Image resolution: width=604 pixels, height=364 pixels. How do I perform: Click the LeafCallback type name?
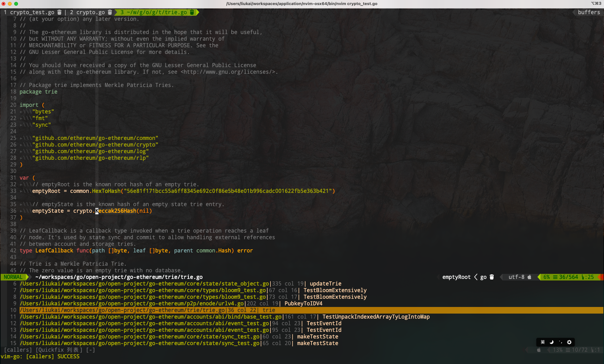[x=54, y=251]
